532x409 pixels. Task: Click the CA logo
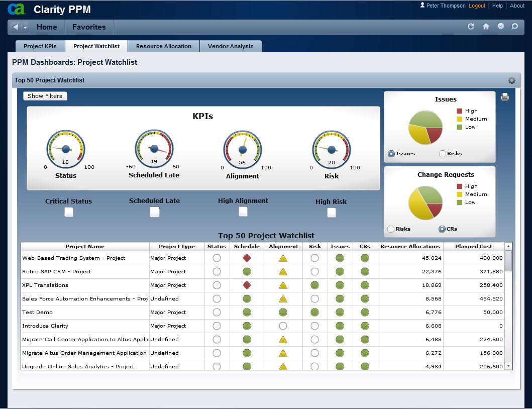(x=17, y=9)
